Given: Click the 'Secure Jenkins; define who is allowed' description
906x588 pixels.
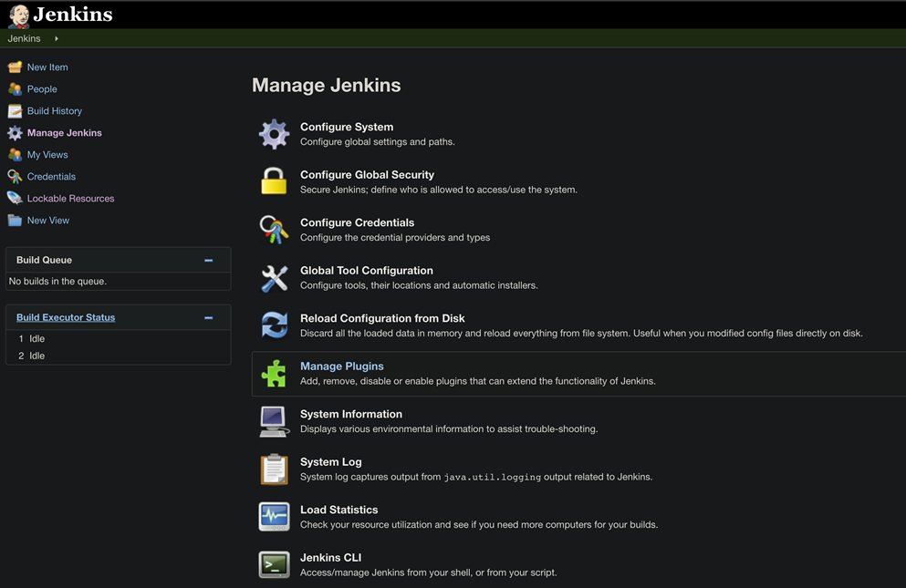Looking at the screenshot, I should tap(439, 190).
